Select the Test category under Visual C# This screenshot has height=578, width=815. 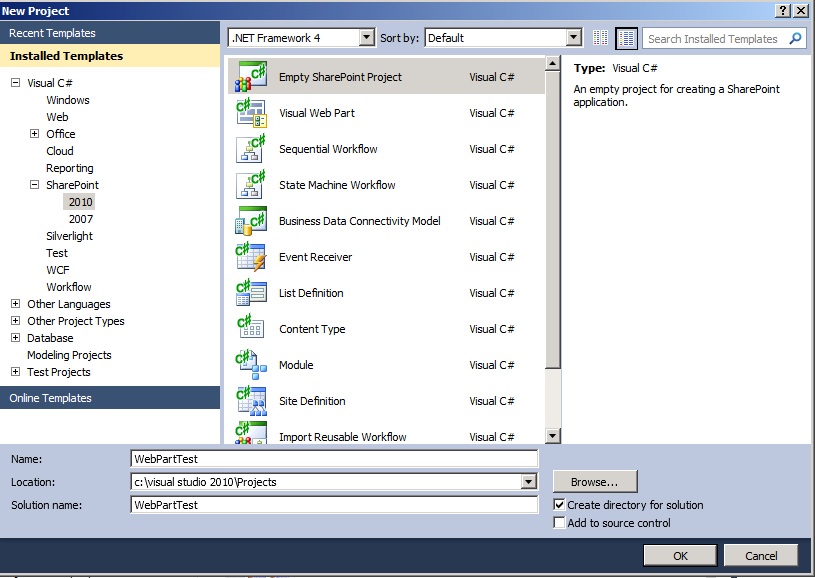tap(57, 253)
